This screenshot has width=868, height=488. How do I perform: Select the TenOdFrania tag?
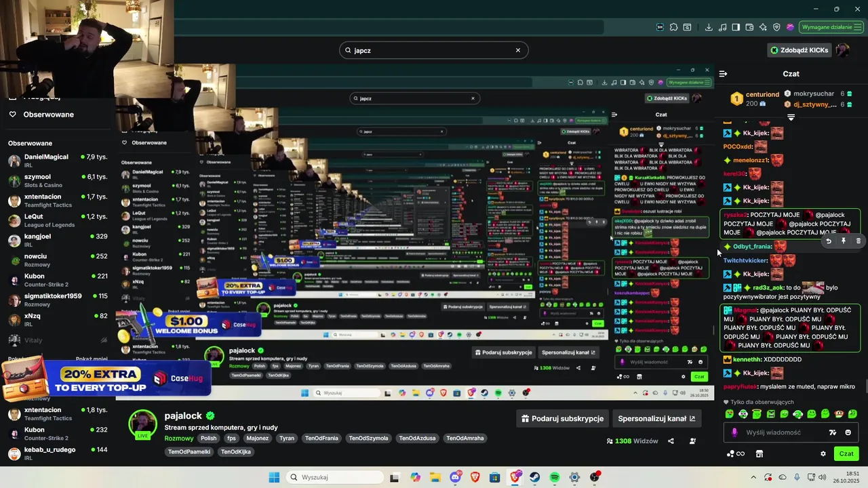pos(322,439)
